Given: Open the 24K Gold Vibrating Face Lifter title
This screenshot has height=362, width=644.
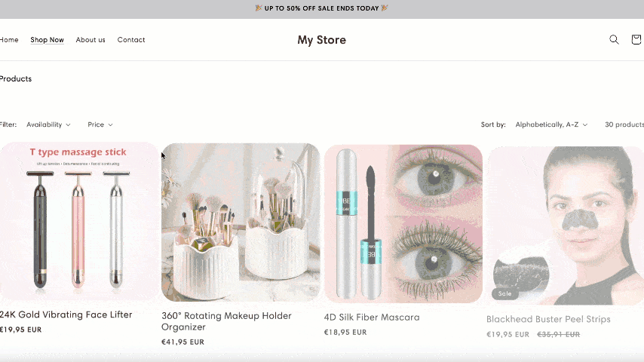Looking at the screenshot, I should [66, 314].
